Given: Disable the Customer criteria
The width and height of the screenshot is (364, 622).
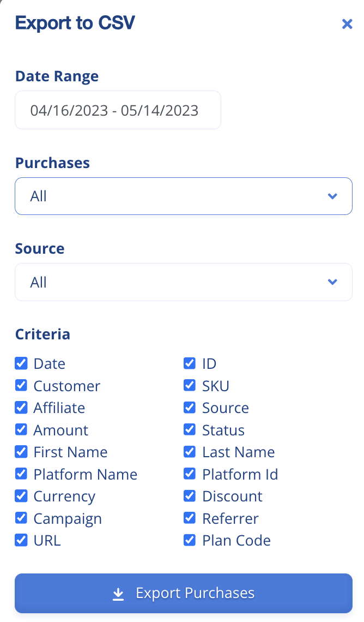Looking at the screenshot, I should click(x=21, y=386).
